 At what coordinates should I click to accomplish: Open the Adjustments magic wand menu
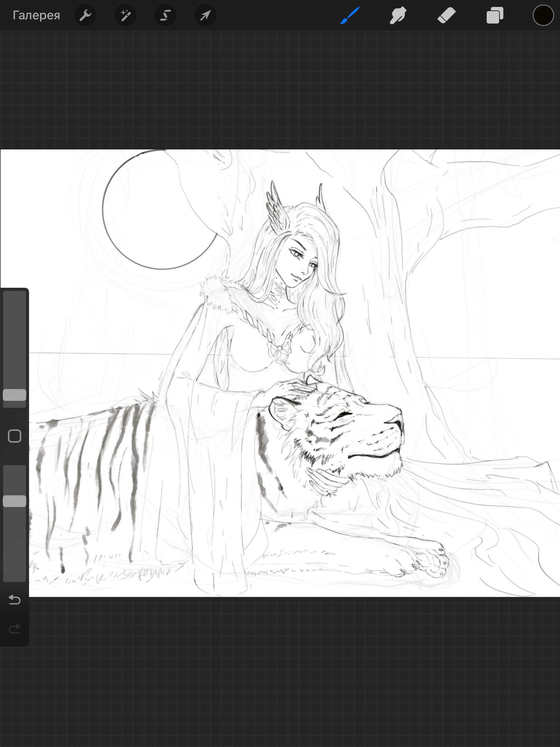(125, 15)
